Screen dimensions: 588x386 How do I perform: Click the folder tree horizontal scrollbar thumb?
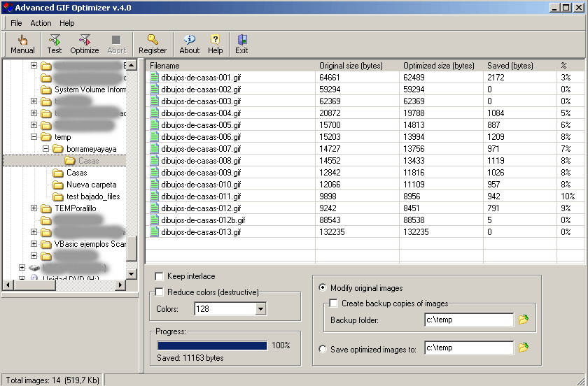coord(34,285)
